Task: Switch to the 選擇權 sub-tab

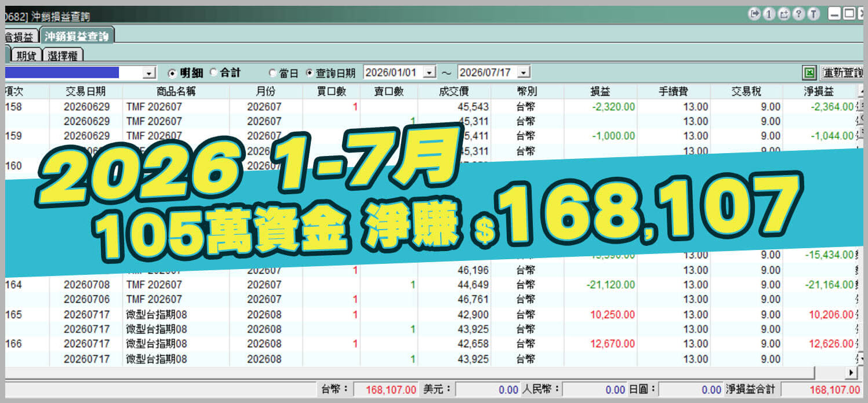Action: click(64, 56)
